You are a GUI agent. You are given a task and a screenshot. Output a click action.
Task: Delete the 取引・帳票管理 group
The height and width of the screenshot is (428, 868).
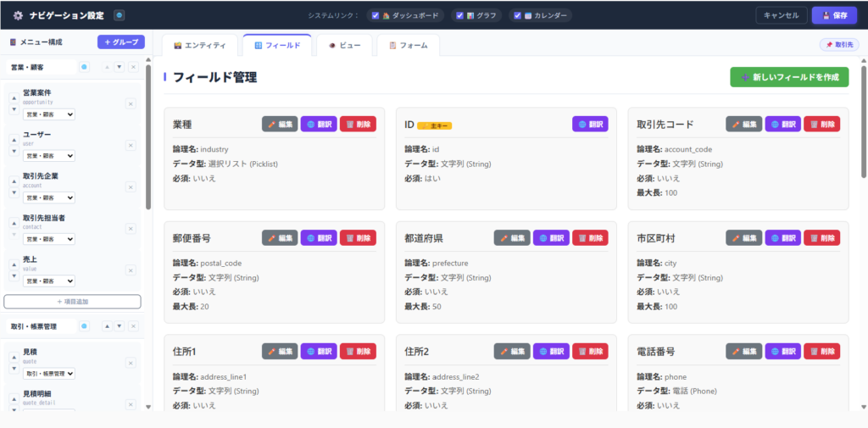tap(133, 326)
